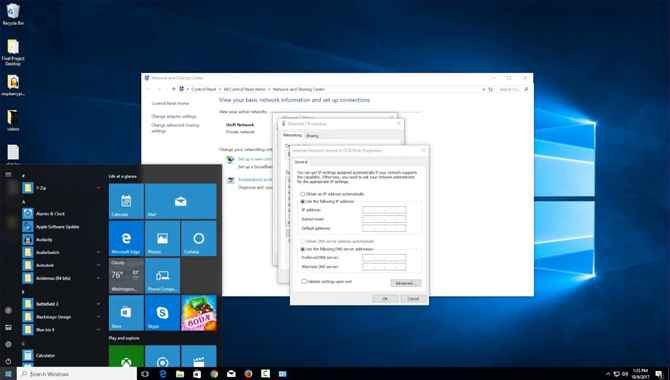Launch Edge from the taskbar
The image size is (670, 380).
pos(163,374)
